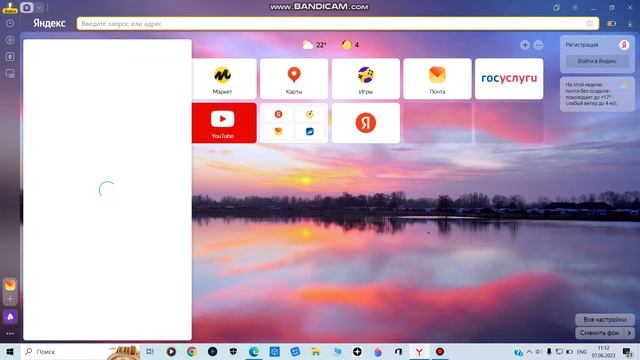Open the video play icon in sidebar
Screen dimensions: 640x360
pyautogui.click(x=10, y=40)
